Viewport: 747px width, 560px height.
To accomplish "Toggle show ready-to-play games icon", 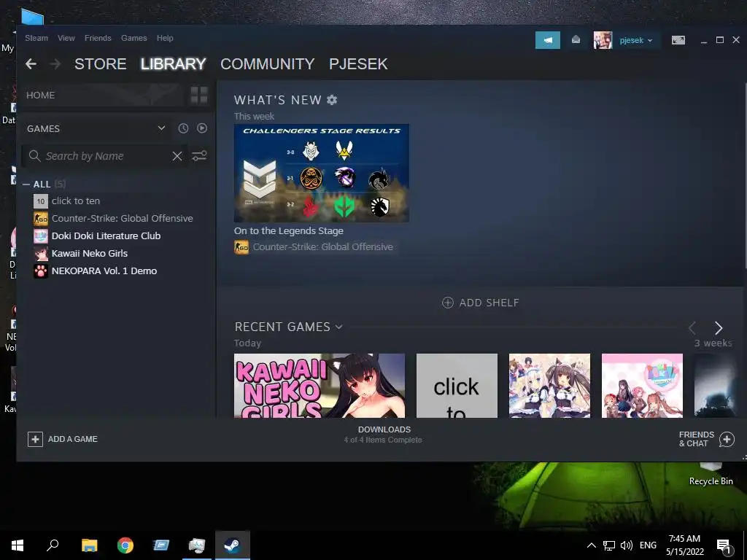I will 202,128.
